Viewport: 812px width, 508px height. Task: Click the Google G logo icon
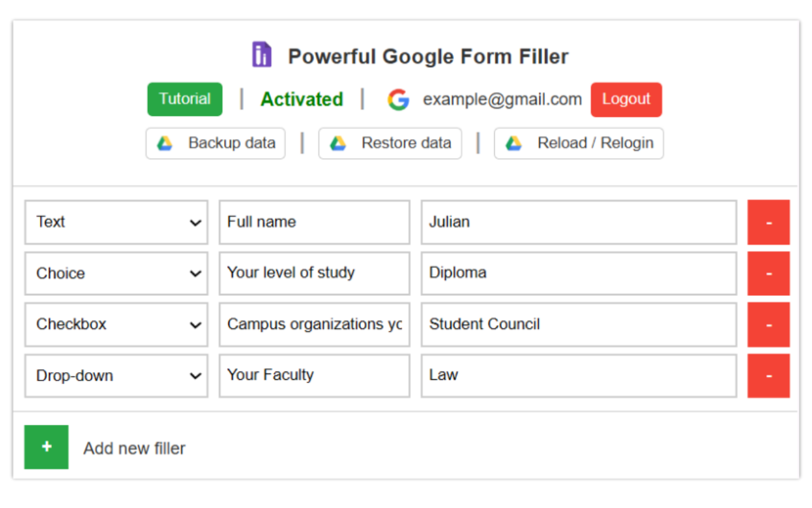pyautogui.click(x=398, y=100)
